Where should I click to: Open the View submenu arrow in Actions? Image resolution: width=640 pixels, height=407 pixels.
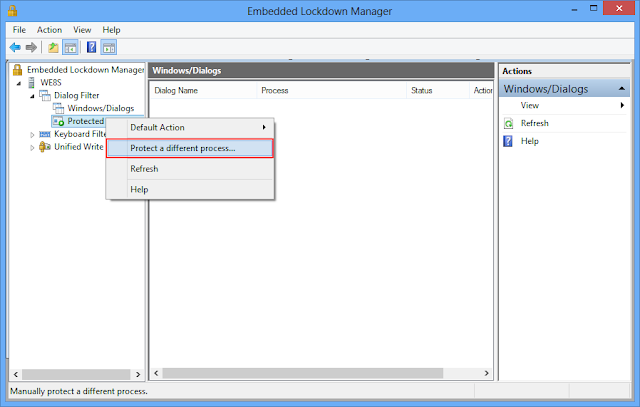(622, 105)
